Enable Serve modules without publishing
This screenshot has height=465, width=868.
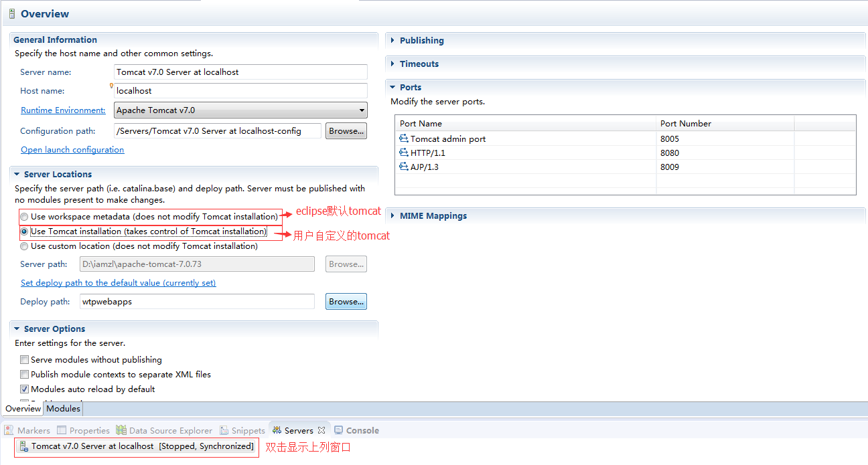point(25,360)
